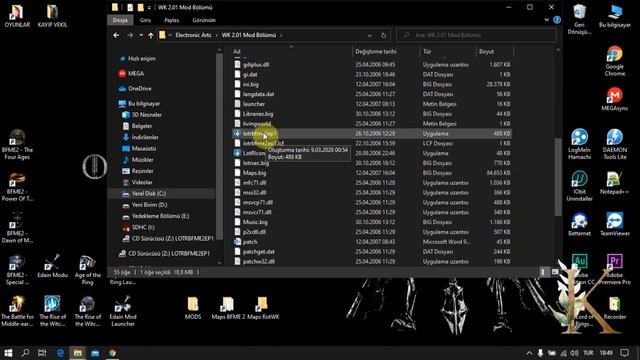Expand the address bar history dropdown
Screen dimensions: 640x360
369,36
